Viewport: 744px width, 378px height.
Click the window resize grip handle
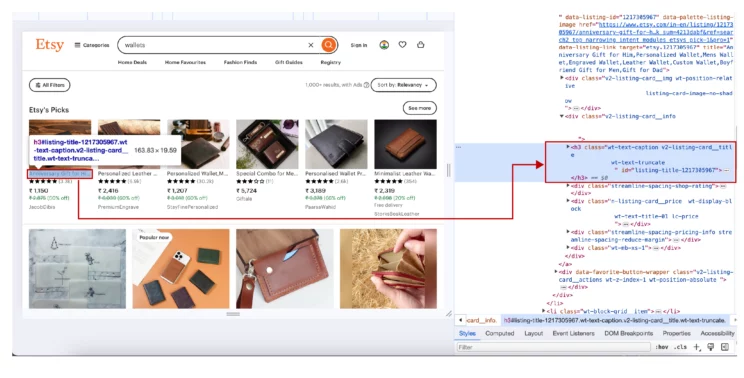tap(448, 313)
